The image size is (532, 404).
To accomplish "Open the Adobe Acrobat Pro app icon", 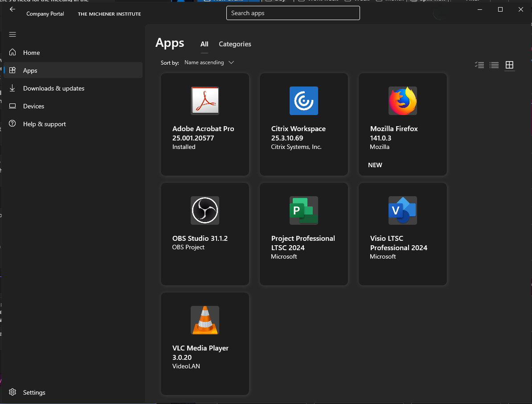I will (x=205, y=101).
